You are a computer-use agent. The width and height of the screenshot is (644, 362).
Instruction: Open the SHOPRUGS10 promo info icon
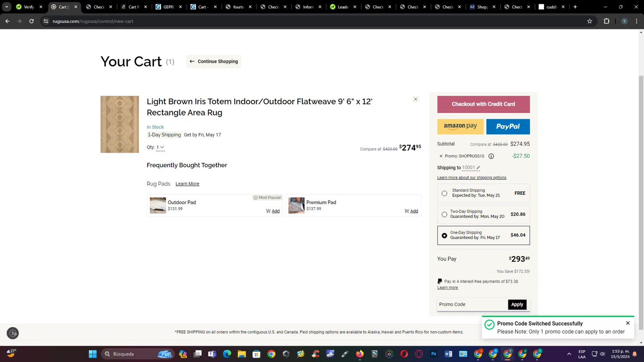[x=491, y=156]
